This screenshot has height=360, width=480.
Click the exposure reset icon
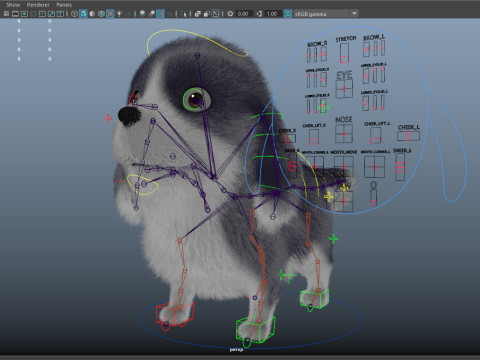[x=230, y=14]
